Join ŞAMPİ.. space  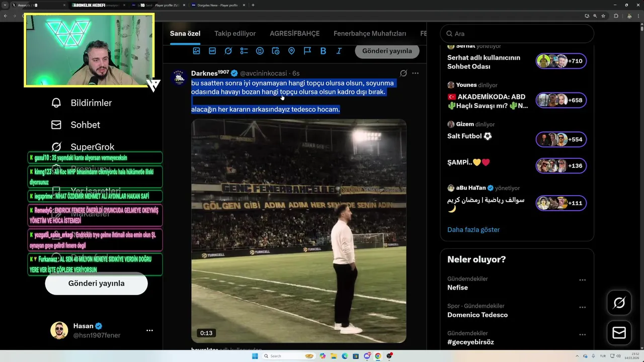(468, 162)
